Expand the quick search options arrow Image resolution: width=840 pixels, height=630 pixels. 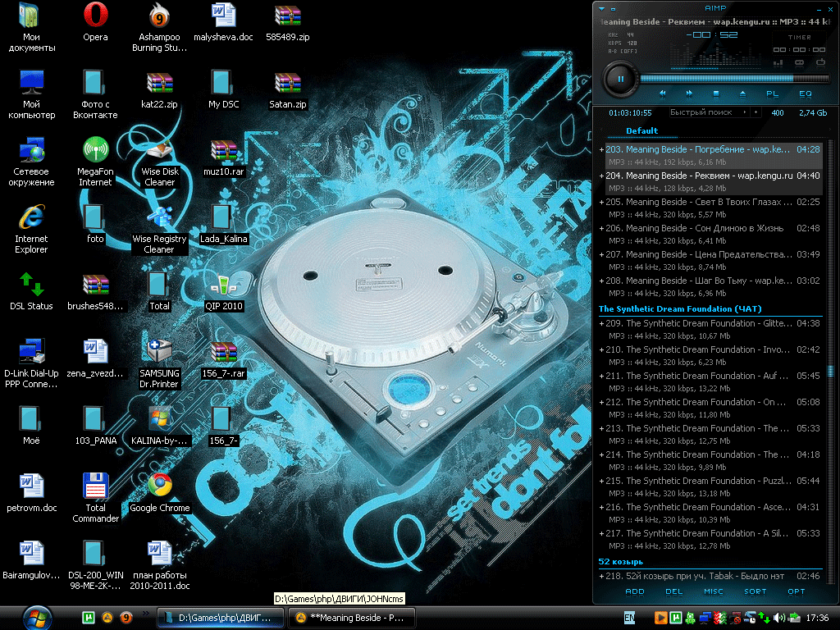coord(745,112)
